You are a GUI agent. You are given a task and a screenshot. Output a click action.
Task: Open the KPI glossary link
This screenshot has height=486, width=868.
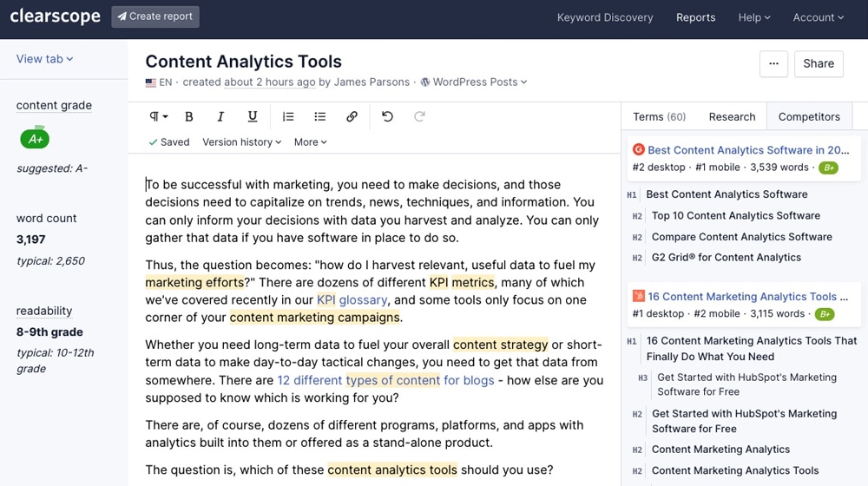[x=352, y=300]
